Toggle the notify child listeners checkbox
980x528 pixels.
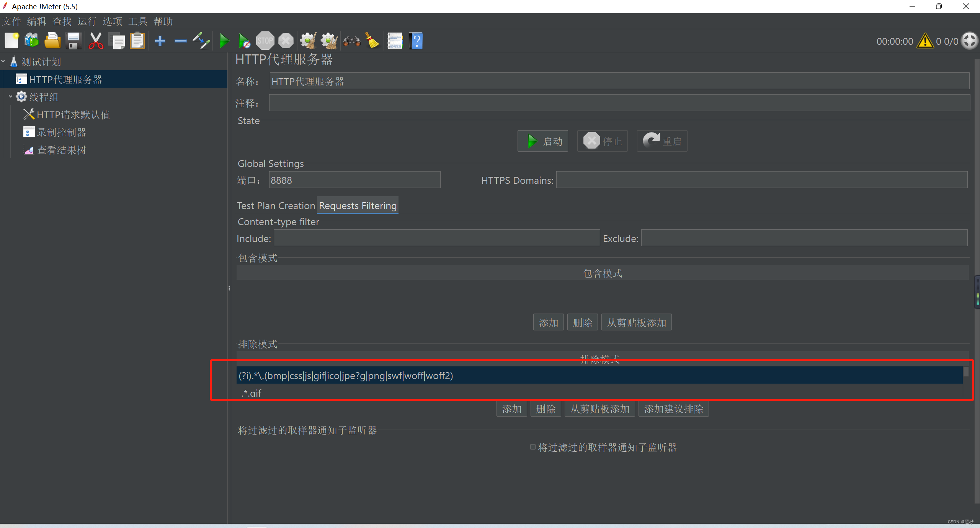(532, 447)
